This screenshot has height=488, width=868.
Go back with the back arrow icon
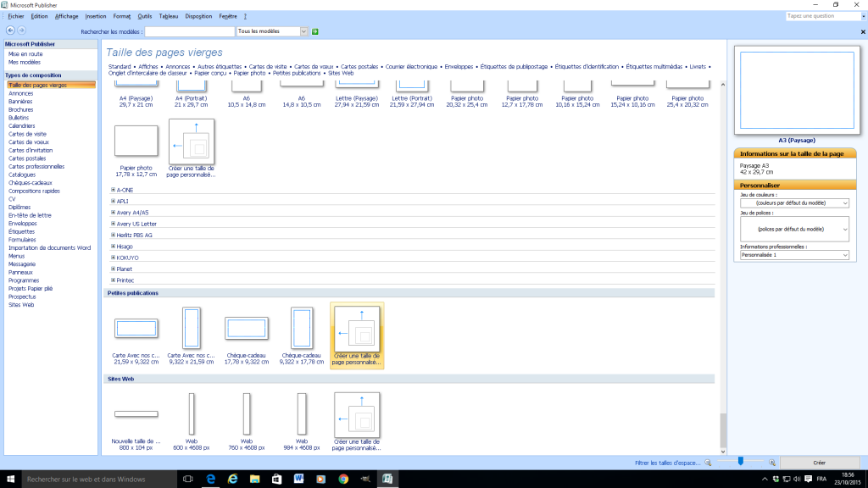(x=10, y=30)
